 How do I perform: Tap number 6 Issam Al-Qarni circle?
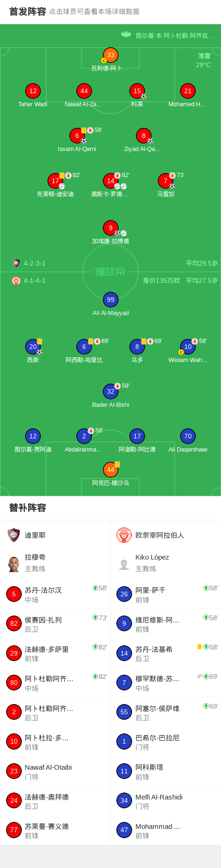coord(77,136)
